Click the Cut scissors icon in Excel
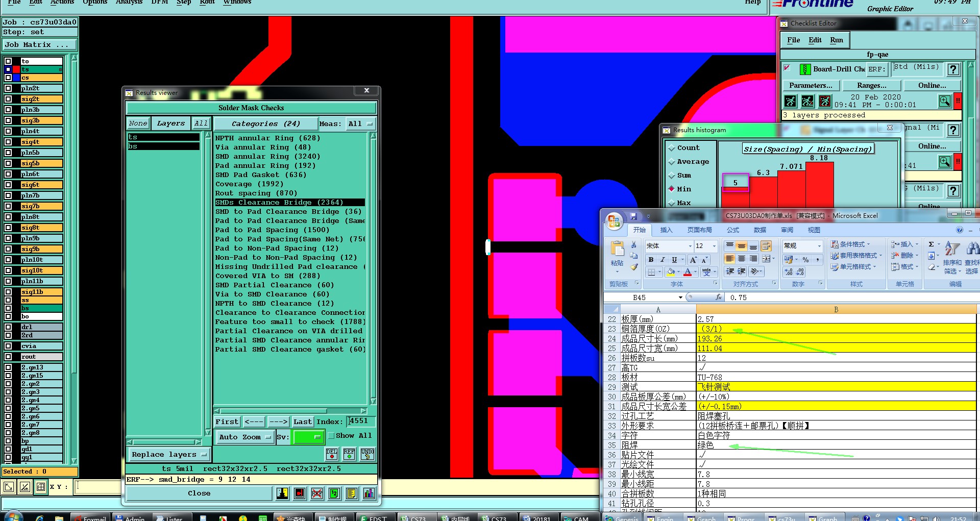The height and width of the screenshot is (521, 980). (x=634, y=245)
